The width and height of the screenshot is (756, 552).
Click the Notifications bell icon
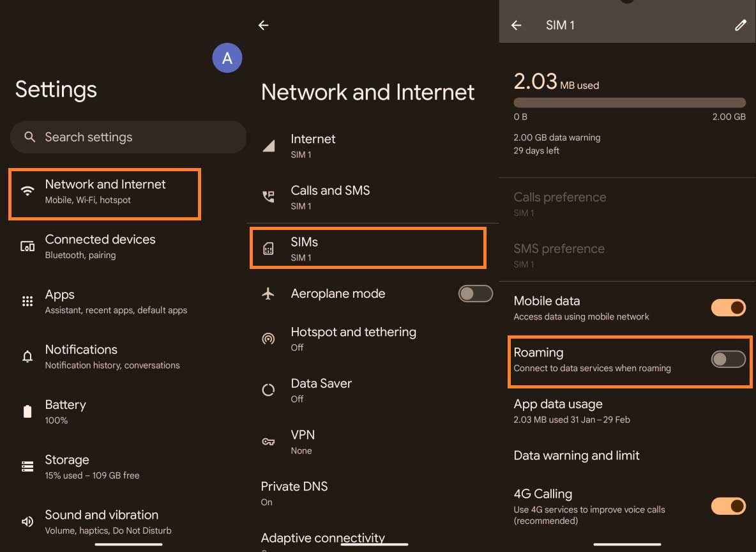(x=27, y=355)
